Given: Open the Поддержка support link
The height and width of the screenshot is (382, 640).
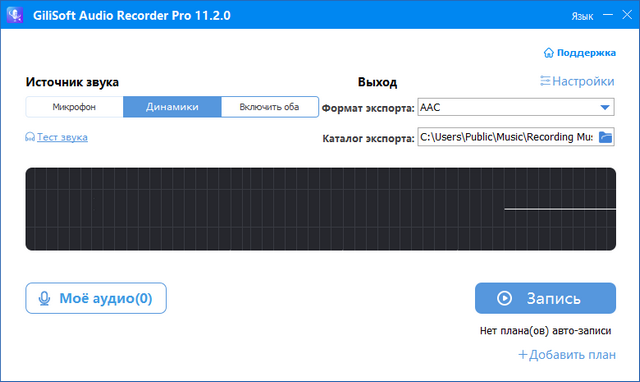Looking at the screenshot, I should click(x=580, y=53).
